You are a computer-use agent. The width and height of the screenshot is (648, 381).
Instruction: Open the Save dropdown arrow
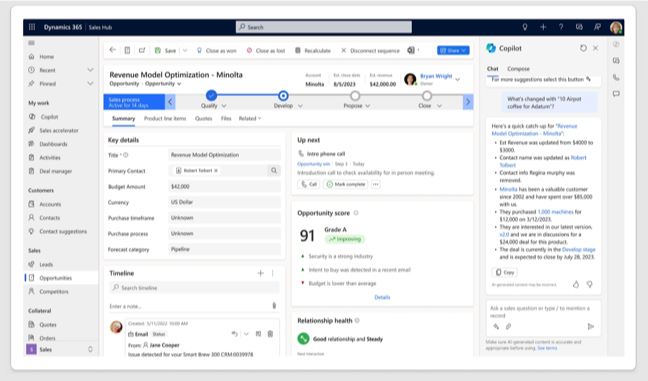tap(185, 50)
